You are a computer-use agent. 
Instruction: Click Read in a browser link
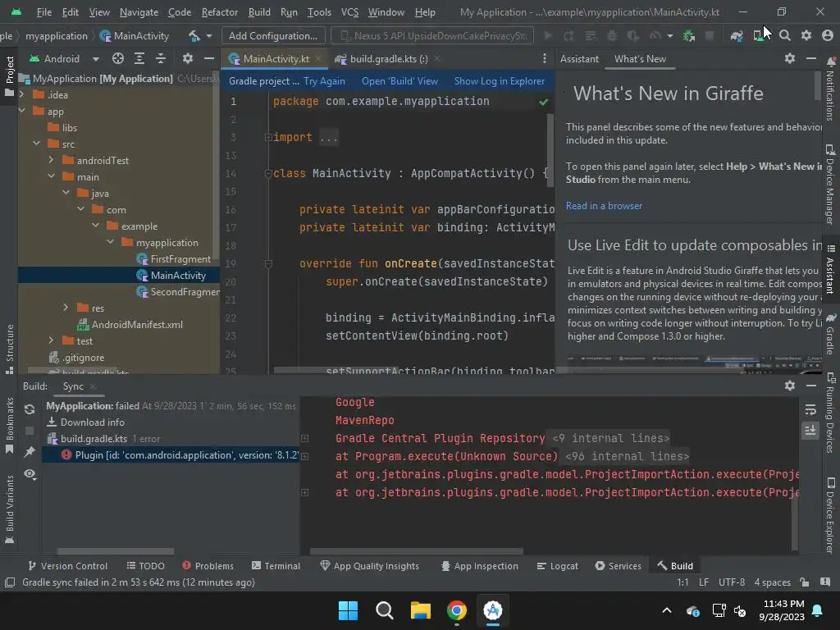[604, 206]
